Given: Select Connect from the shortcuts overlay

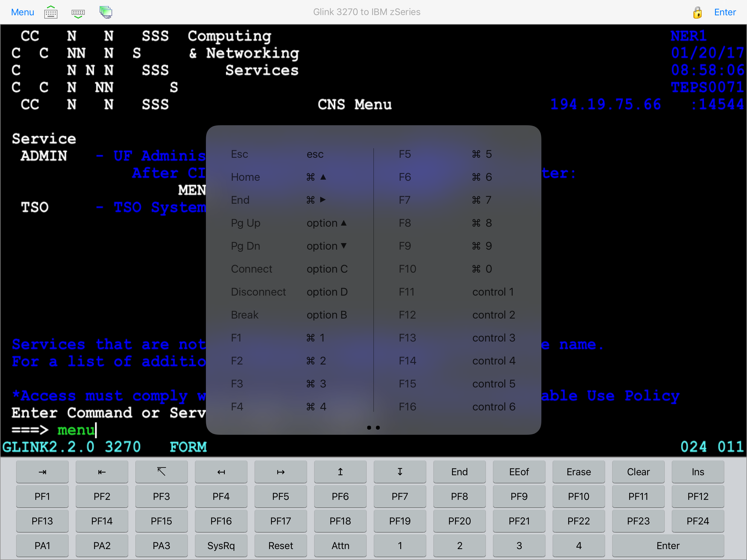Looking at the screenshot, I should pyautogui.click(x=252, y=269).
